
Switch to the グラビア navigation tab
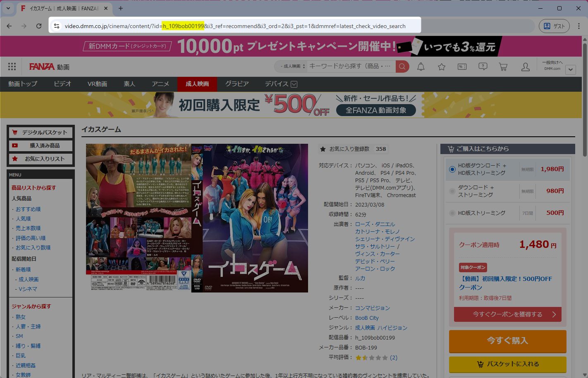[237, 84]
